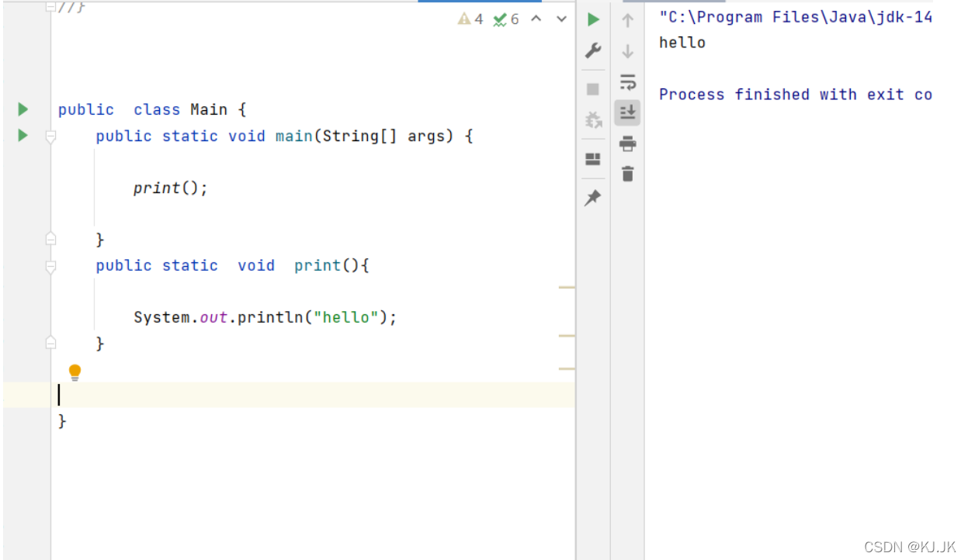The image size is (968, 560).
Task: Click the JDK path line in console
Action: pyautogui.click(x=796, y=17)
